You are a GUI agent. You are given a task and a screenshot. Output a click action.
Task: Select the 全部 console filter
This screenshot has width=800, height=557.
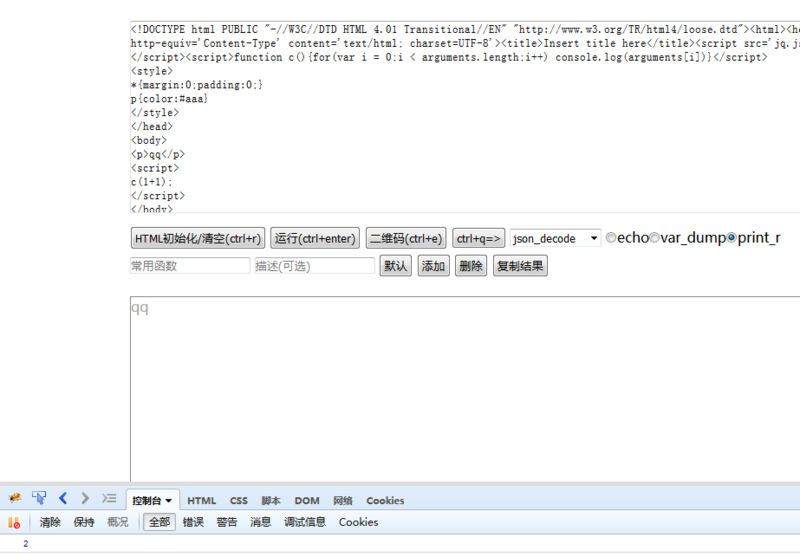(159, 522)
